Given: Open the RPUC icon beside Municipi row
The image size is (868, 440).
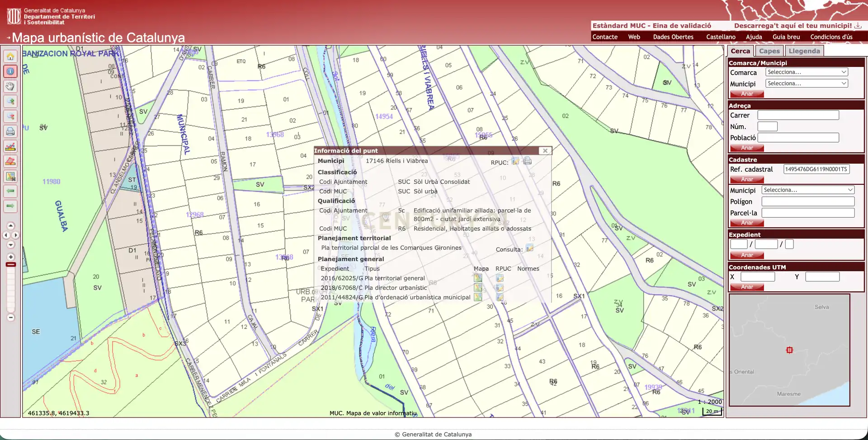Looking at the screenshot, I should pyautogui.click(x=515, y=161).
